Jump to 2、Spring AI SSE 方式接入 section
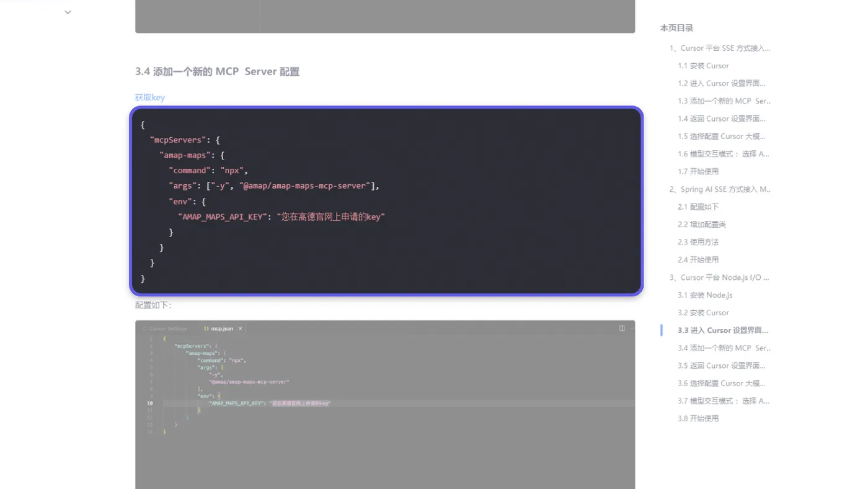This screenshot has width=868, height=489. point(720,189)
